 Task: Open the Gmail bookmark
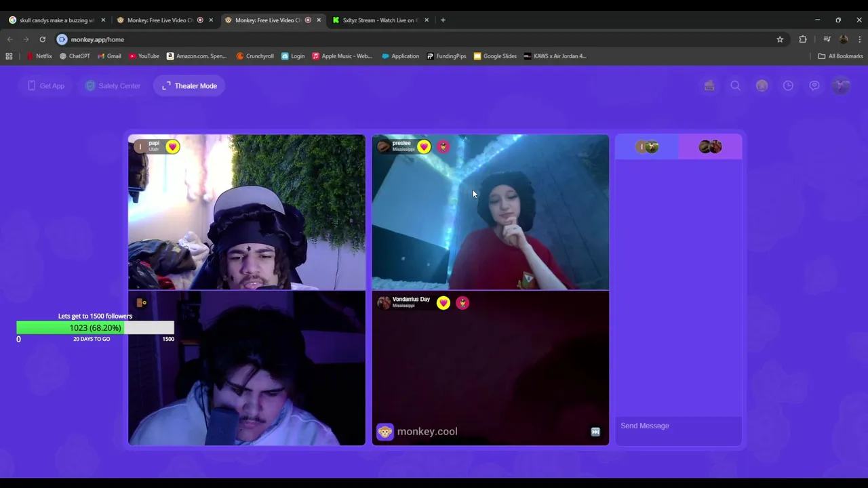(x=109, y=56)
